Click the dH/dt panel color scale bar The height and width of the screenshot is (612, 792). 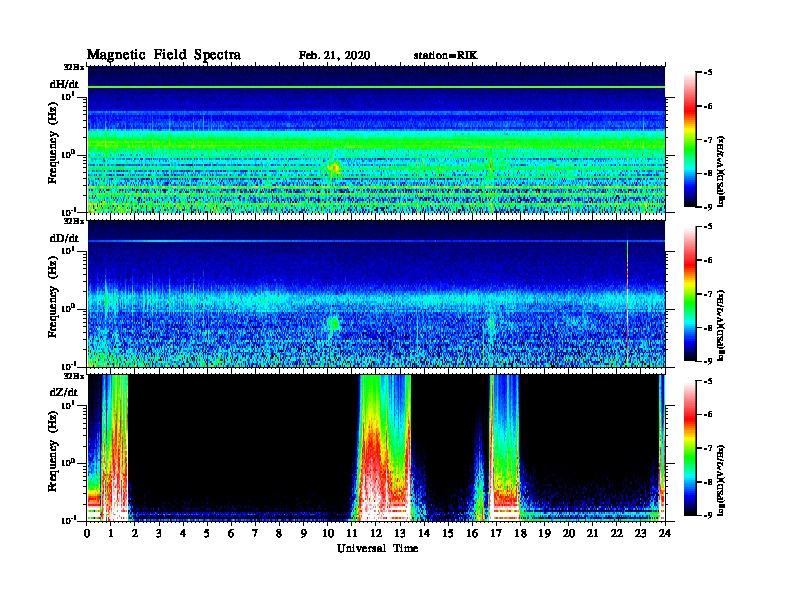(690, 139)
